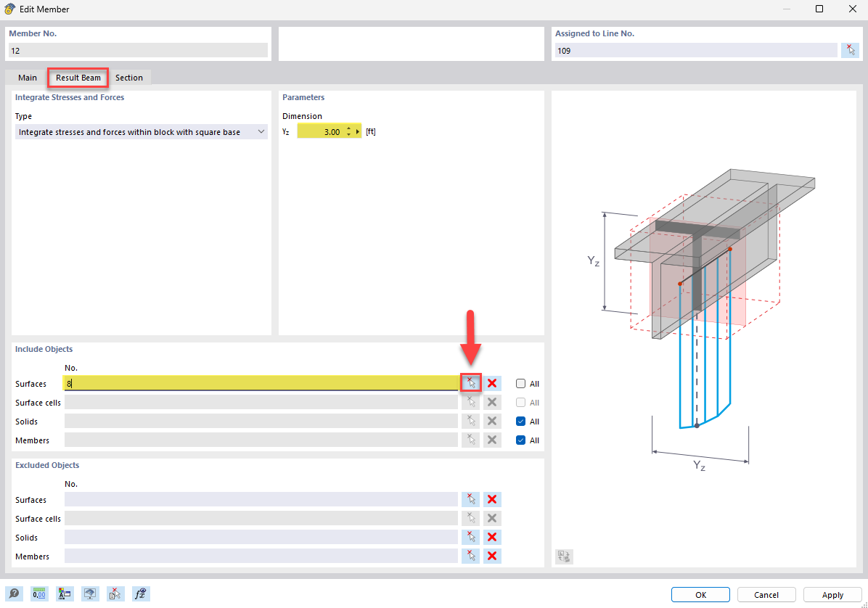Select surfaces graphically for Include Objects
This screenshot has width=868, height=608.
click(470, 383)
